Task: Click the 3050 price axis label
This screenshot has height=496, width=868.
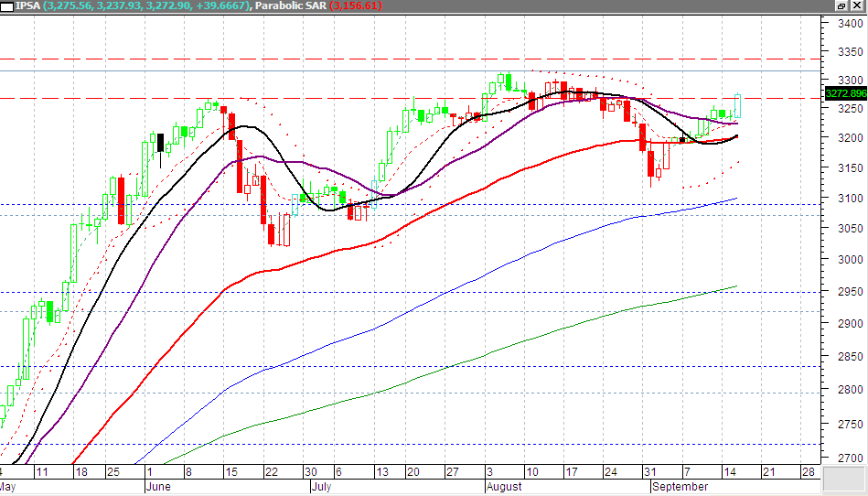Action: point(851,228)
